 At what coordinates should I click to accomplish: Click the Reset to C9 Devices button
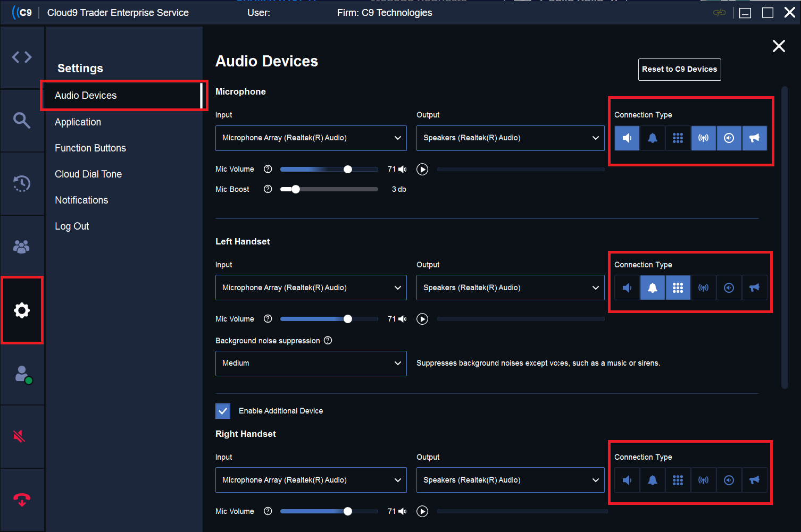679,69
